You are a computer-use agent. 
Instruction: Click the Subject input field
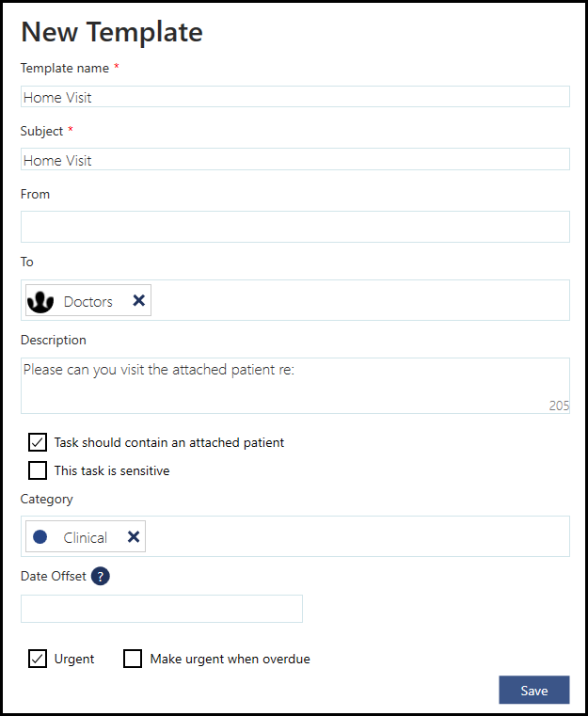pos(294,160)
